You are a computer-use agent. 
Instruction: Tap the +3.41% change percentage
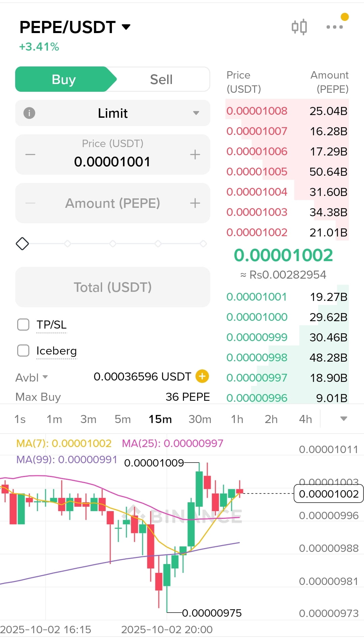click(x=39, y=47)
